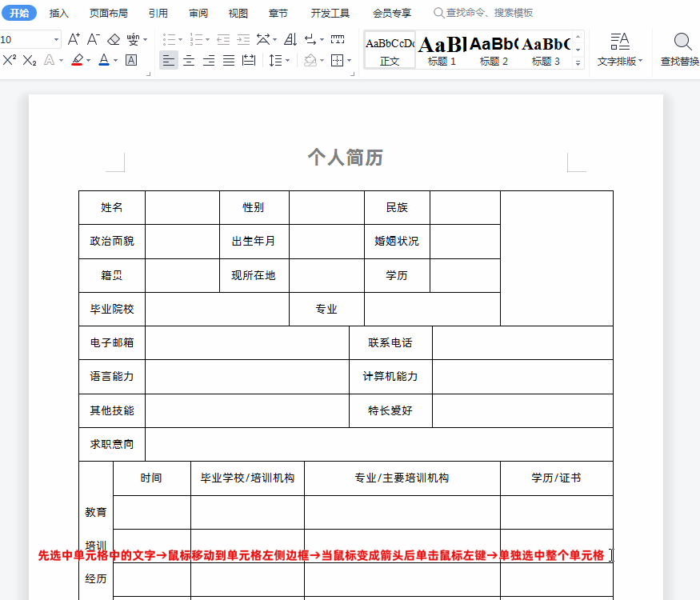Toggle distributed alignment
The width and height of the screenshot is (700, 600).
click(x=249, y=60)
